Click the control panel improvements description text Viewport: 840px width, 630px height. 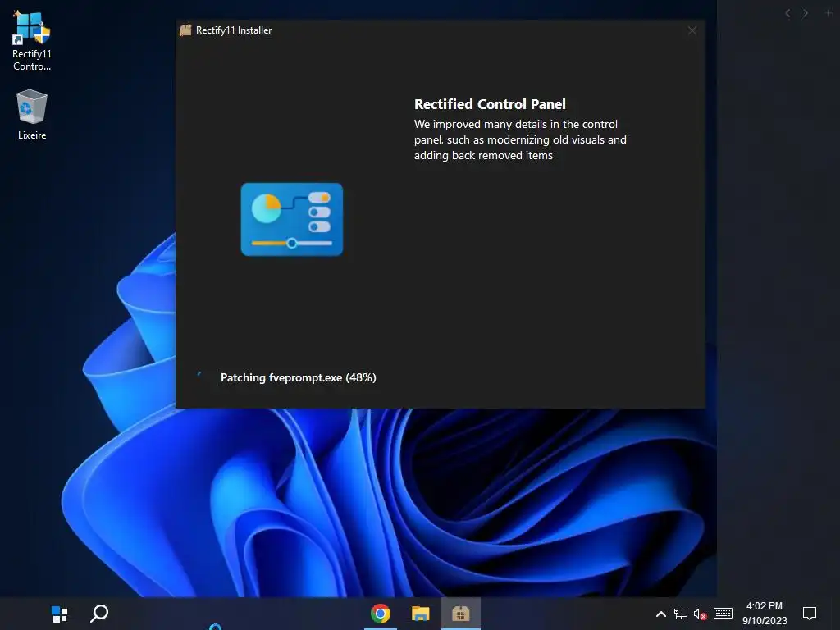click(520, 139)
